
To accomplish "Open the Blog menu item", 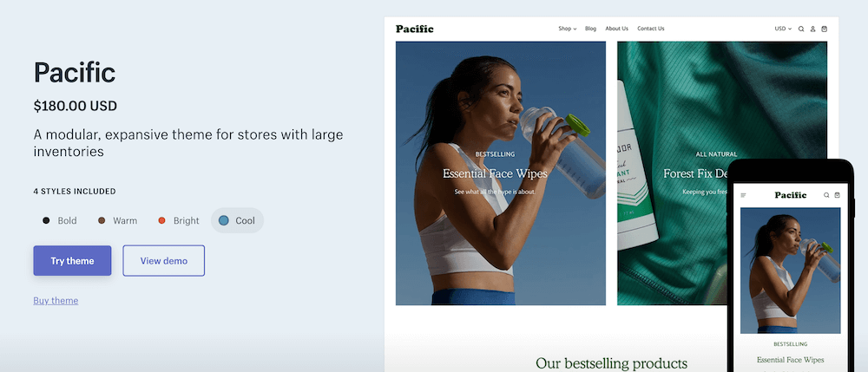I will [590, 29].
